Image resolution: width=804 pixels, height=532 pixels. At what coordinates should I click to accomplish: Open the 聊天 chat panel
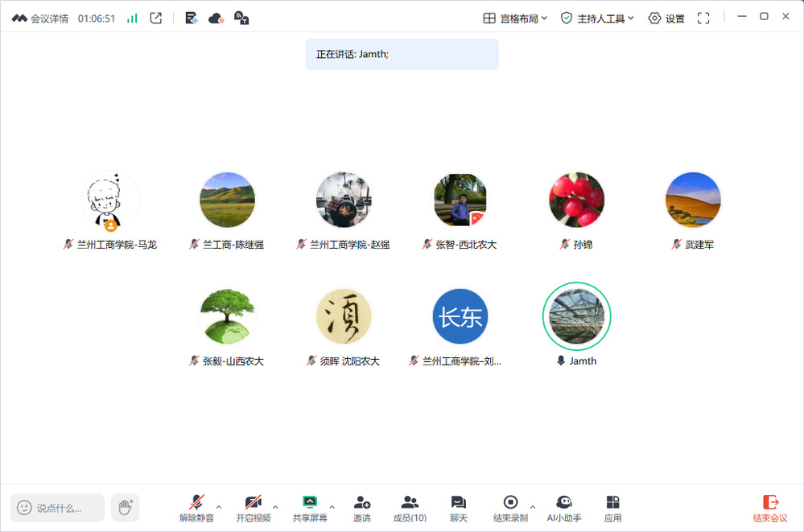click(x=459, y=508)
